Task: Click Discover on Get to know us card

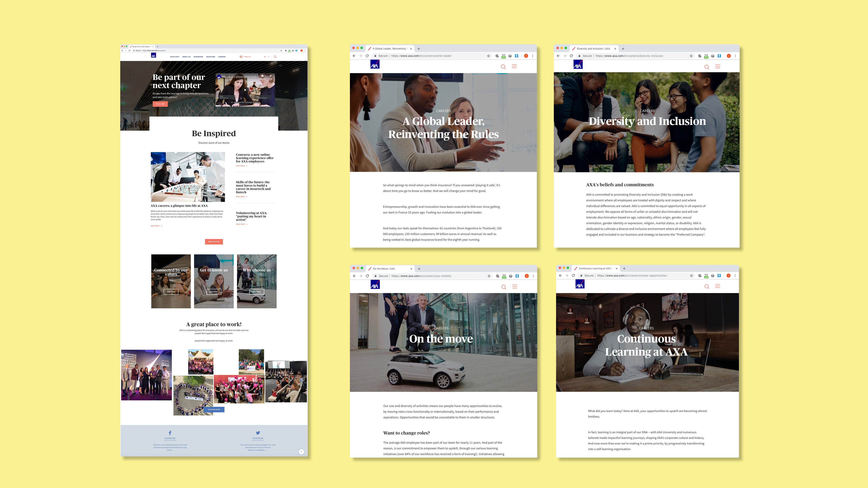Action: (x=214, y=292)
